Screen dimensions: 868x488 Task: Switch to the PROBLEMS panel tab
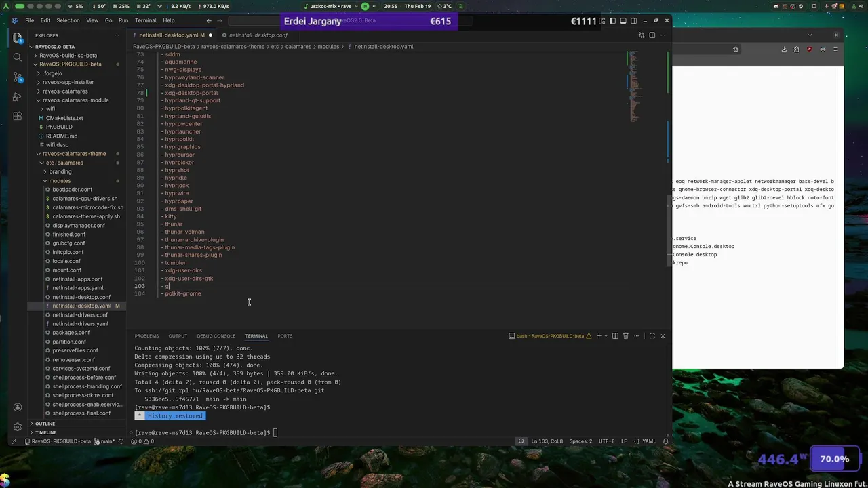click(x=146, y=336)
